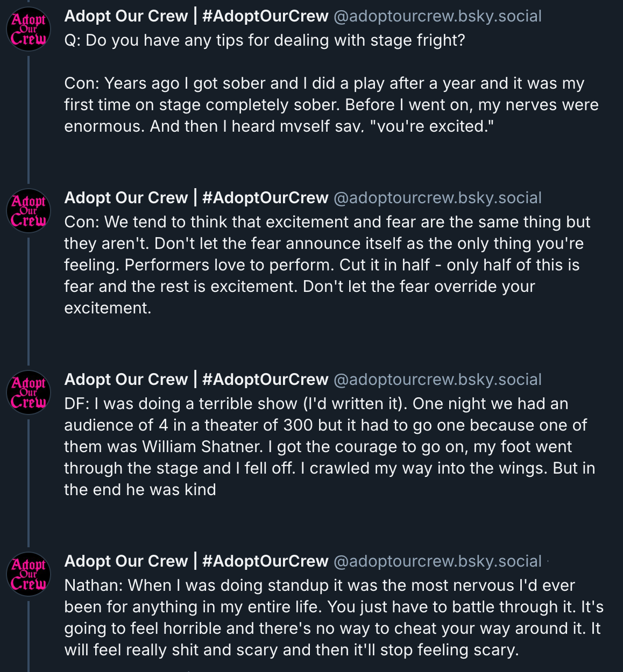Open Nathan's post about standup nerves
The image size is (623, 672).
(x=323, y=617)
